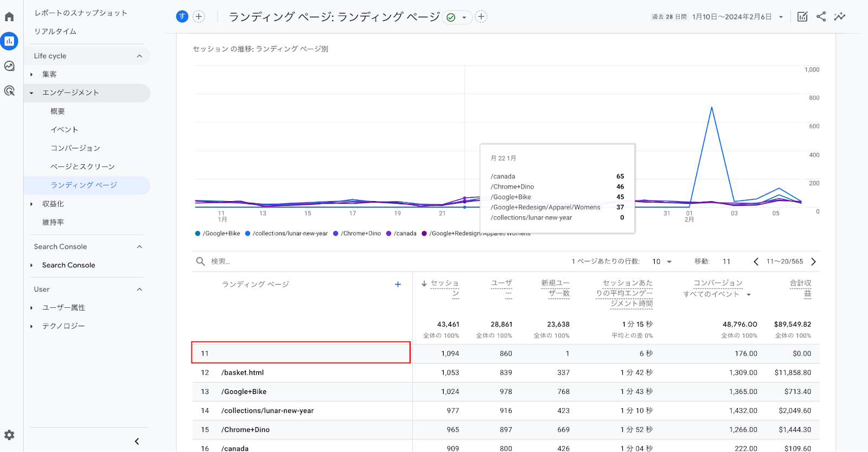
Task: Open the Reports icon in left rail
Action: 9,41
